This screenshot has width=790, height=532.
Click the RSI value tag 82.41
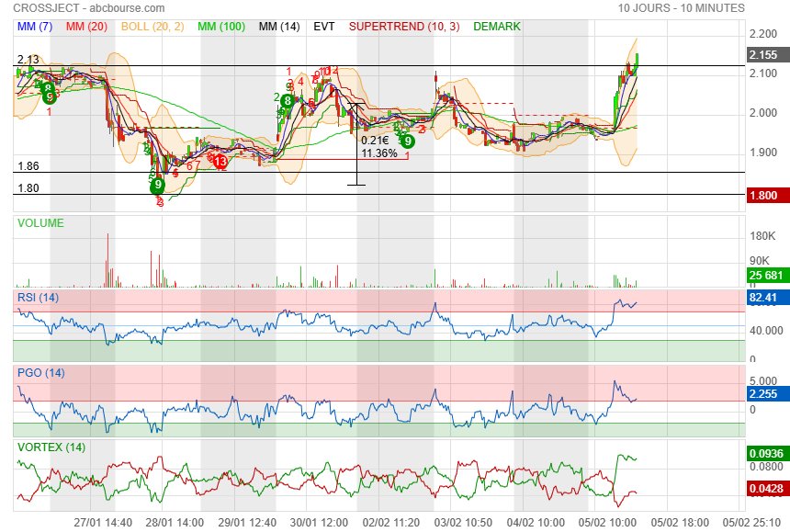pos(764,298)
